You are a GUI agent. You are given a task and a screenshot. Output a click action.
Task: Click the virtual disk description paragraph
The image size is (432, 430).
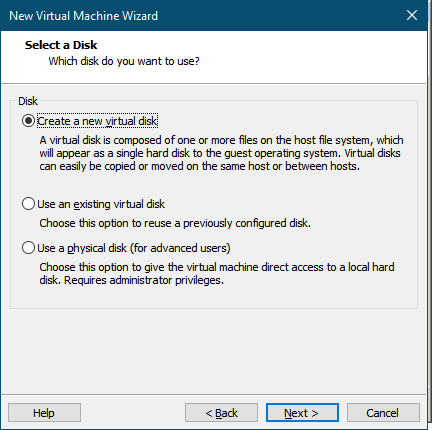coord(221,153)
